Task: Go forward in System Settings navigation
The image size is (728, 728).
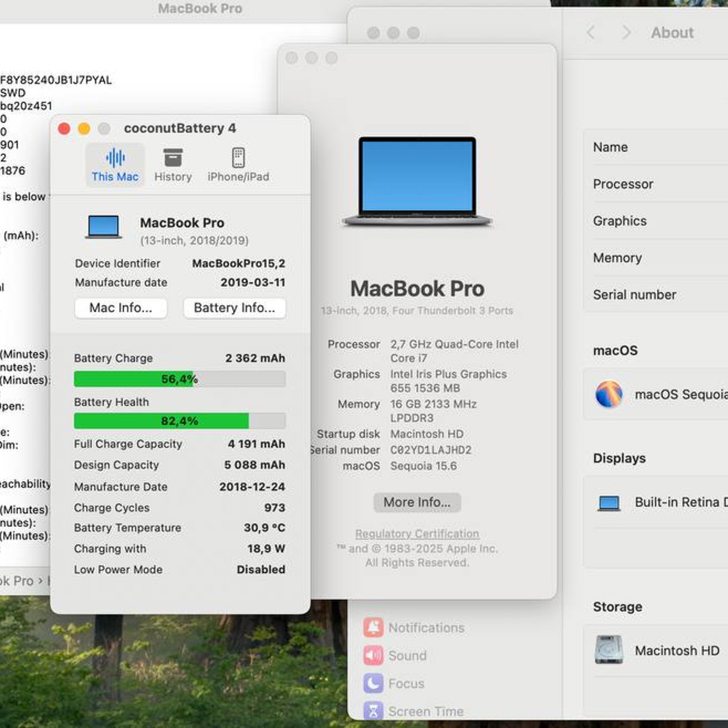Action: tap(626, 33)
